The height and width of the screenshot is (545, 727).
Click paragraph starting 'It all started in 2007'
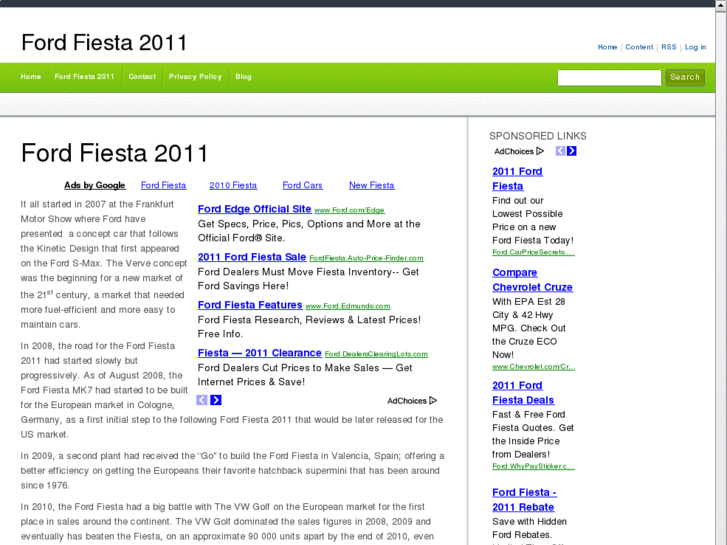point(104,264)
